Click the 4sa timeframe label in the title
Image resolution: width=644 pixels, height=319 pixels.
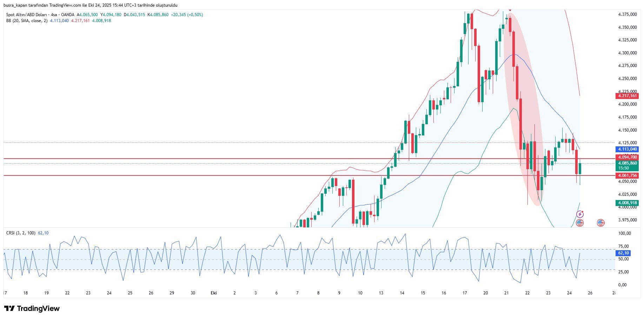tap(54, 15)
